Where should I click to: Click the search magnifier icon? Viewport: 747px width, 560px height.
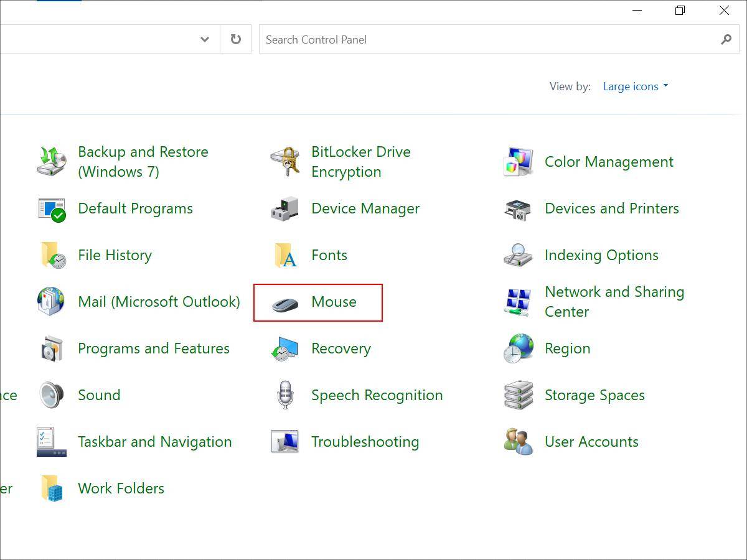pos(726,39)
